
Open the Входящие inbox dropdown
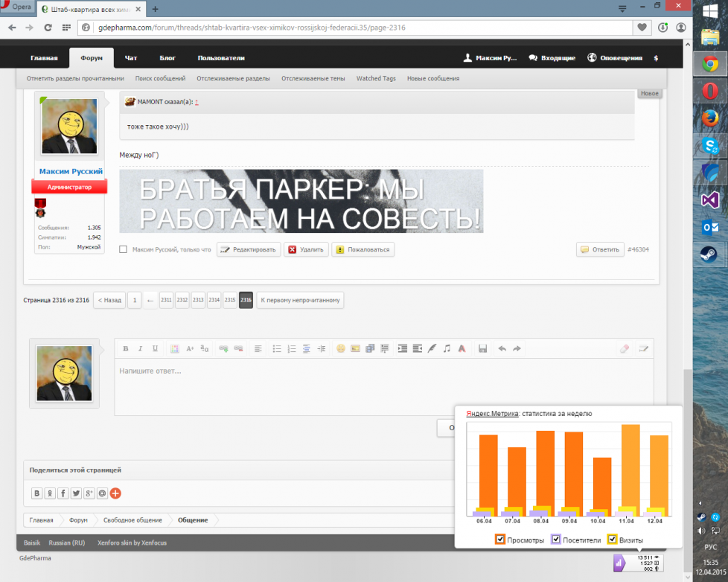coord(552,58)
